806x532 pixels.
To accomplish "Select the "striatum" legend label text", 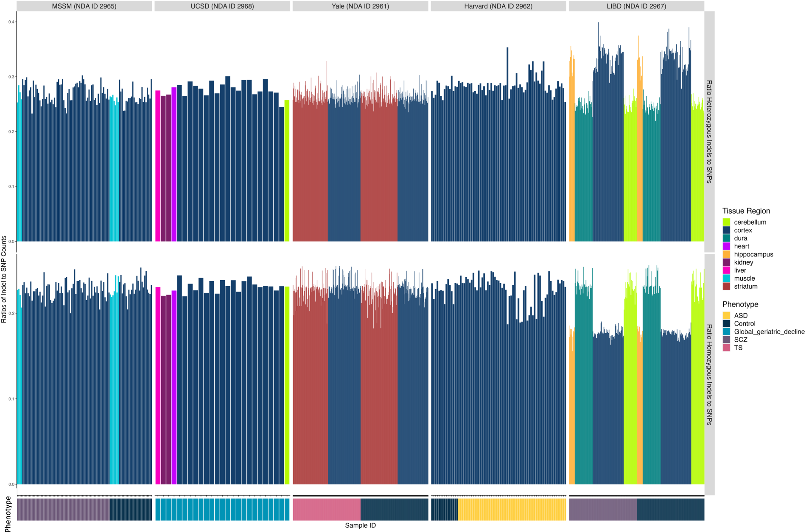I will pos(746,287).
